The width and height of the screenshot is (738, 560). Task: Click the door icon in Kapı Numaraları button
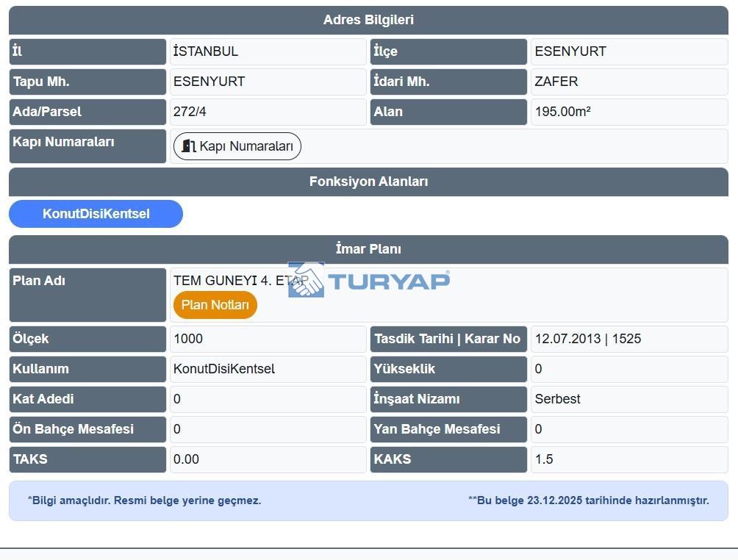[189, 146]
